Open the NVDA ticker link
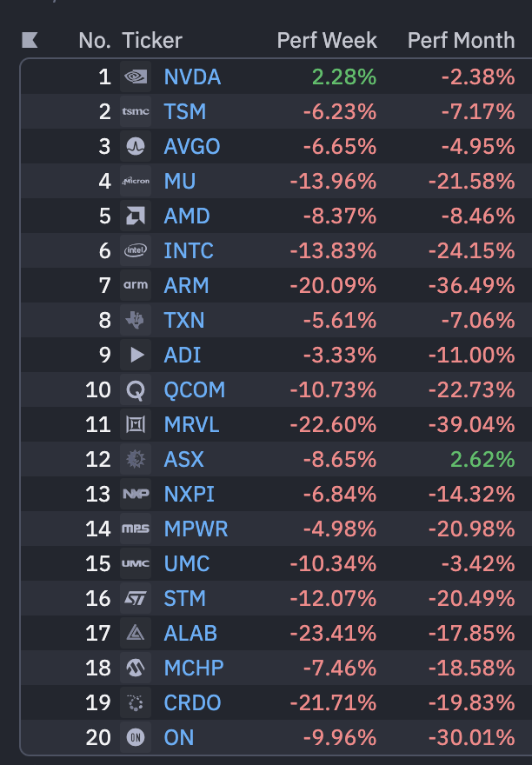This screenshot has height=765, width=532. click(192, 77)
